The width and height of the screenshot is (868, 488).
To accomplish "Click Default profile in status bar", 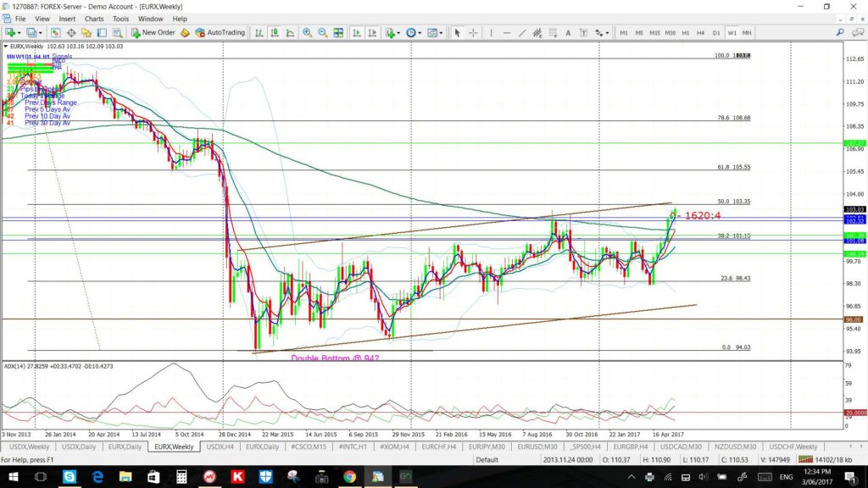I will click(x=487, y=460).
